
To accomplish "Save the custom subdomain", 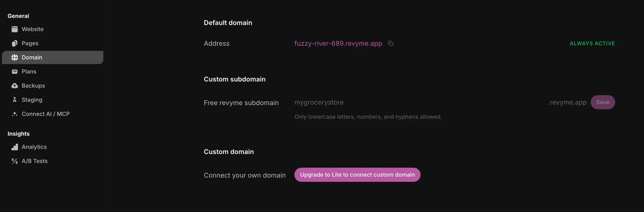I will 602,102.
